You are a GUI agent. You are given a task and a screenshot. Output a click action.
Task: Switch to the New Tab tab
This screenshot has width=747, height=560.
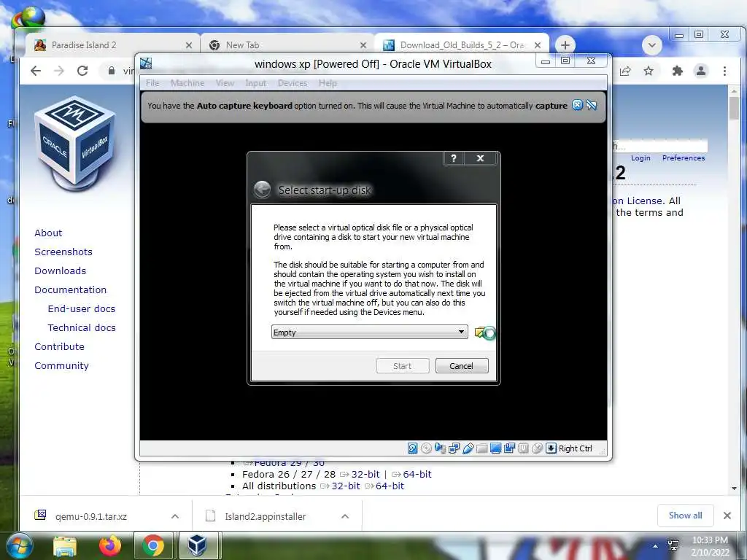287,44
